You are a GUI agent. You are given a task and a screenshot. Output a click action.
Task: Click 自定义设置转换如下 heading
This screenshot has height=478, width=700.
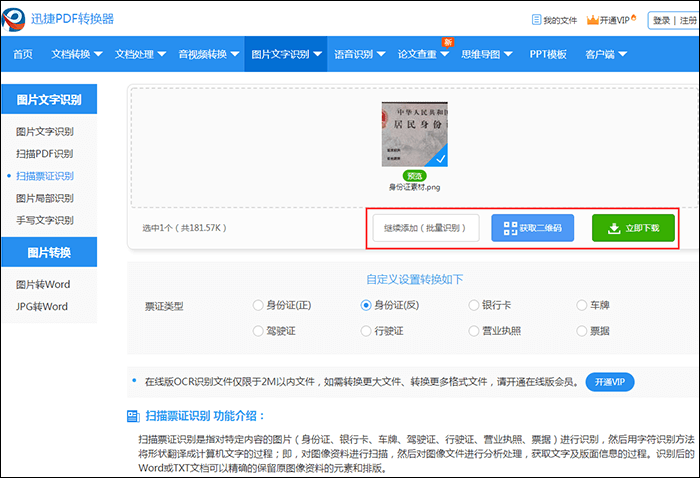(x=415, y=280)
